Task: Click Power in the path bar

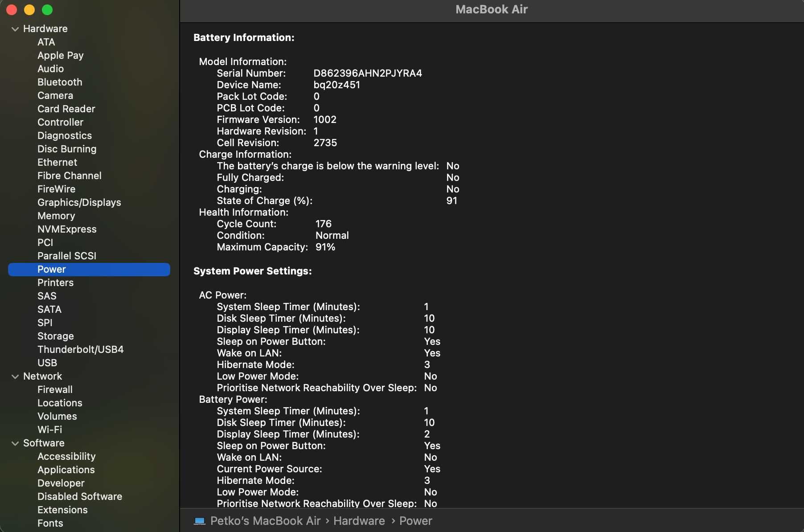Action: click(x=415, y=521)
